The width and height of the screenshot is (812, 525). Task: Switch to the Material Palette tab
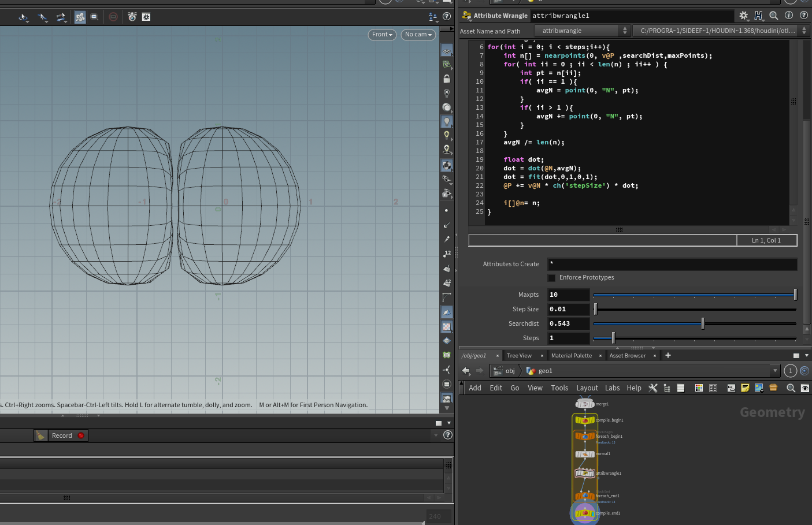coord(571,356)
